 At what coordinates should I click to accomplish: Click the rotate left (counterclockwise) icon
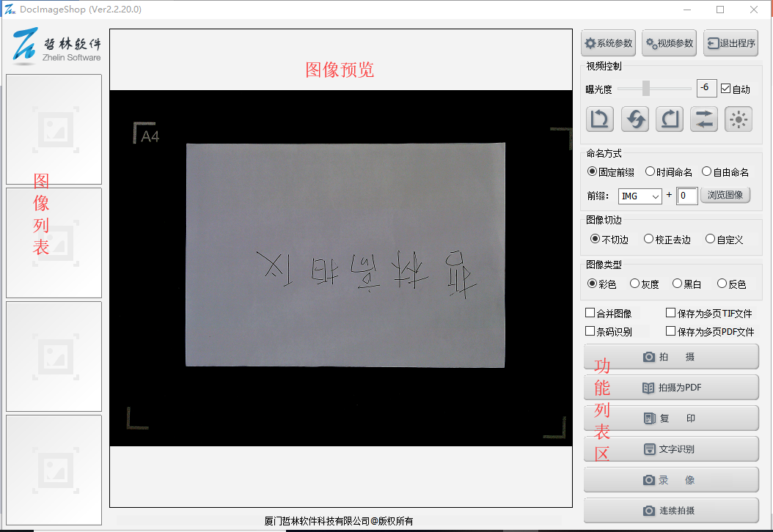point(600,119)
